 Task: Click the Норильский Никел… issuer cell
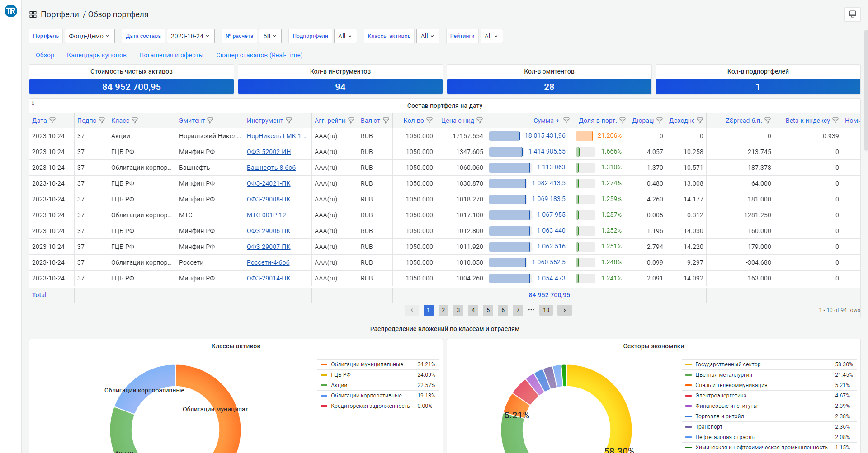[x=210, y=136]
